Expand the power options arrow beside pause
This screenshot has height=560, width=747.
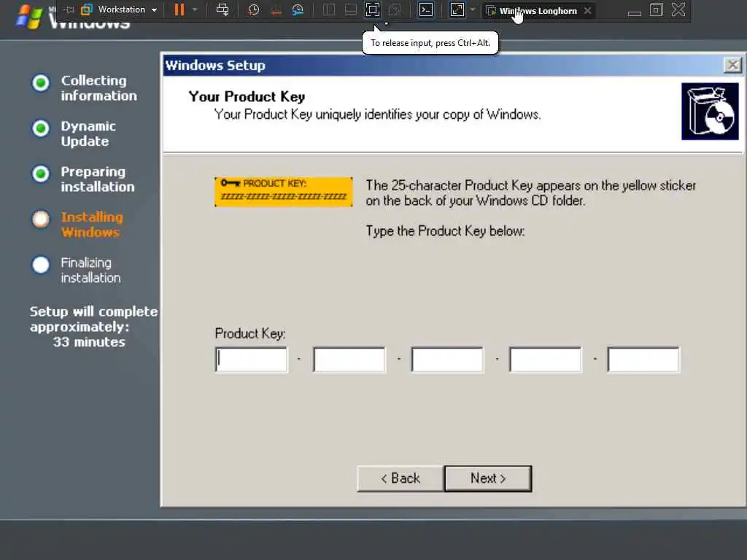click(195, 9)
